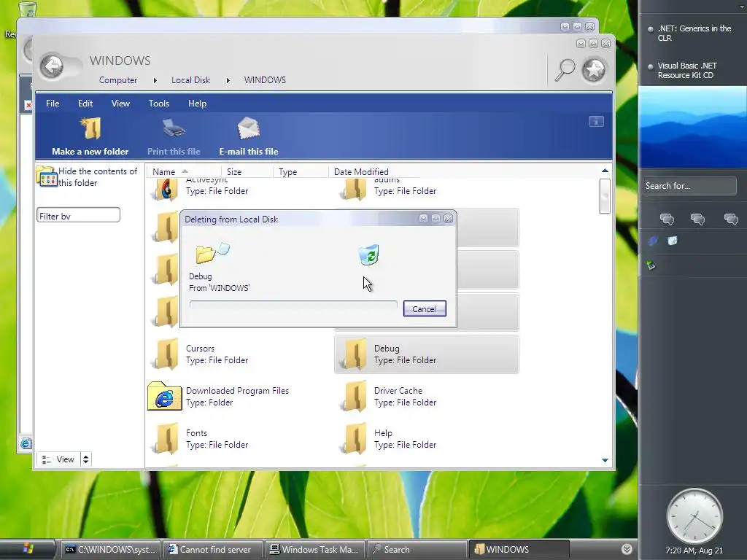Cancel the delete operation
The height and width of the screenshot is (560, 747).
tap(425, 308)
